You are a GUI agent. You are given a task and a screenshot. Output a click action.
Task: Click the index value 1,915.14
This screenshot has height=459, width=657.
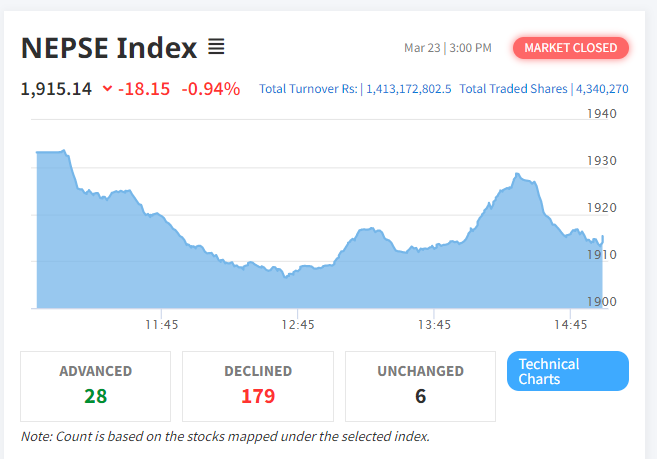(56, 89)
